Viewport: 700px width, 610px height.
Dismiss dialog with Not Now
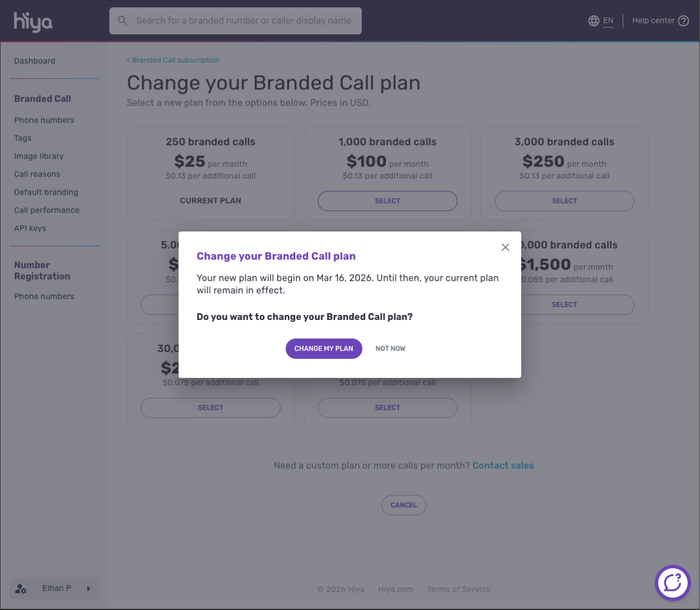tap(390, 349)
